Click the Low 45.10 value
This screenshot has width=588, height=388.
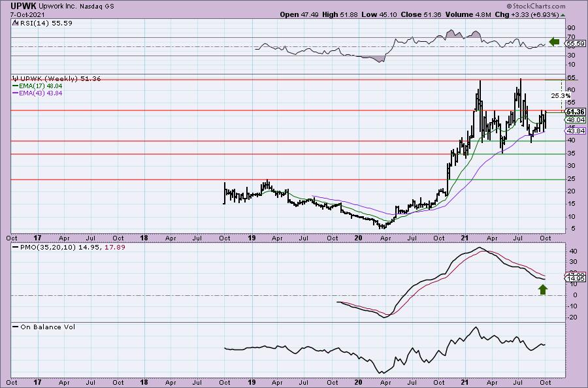tap(379, 14)
